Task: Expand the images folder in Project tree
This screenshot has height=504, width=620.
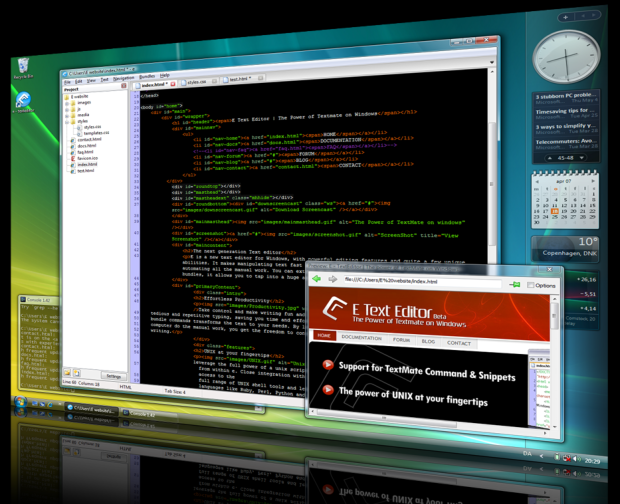Action: pos(67,103)
